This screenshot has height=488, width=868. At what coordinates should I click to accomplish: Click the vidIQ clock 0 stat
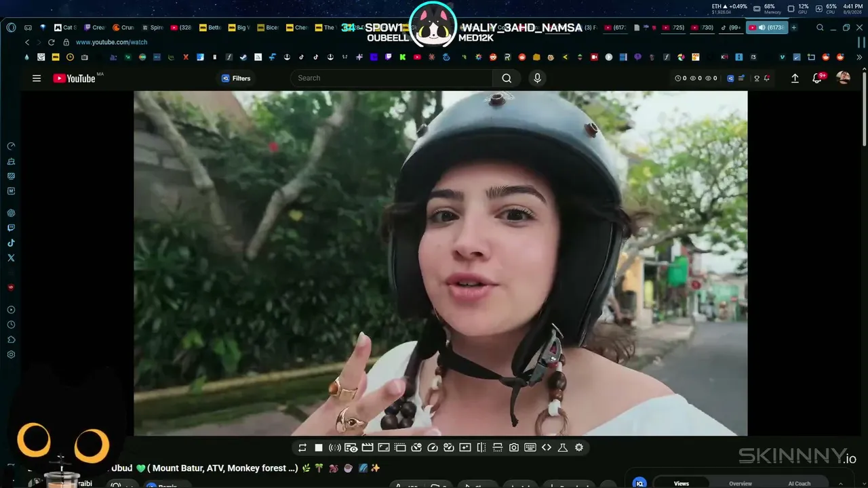coord(681,78)
